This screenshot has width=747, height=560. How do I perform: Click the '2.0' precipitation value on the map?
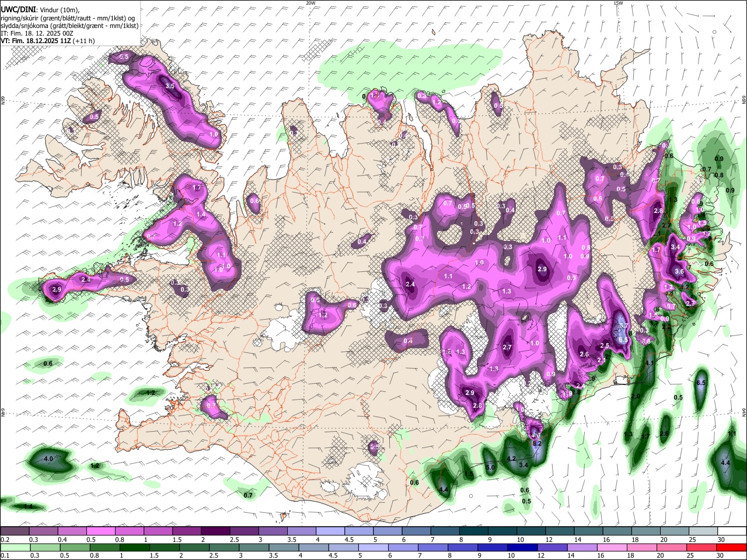click(636, 396)
